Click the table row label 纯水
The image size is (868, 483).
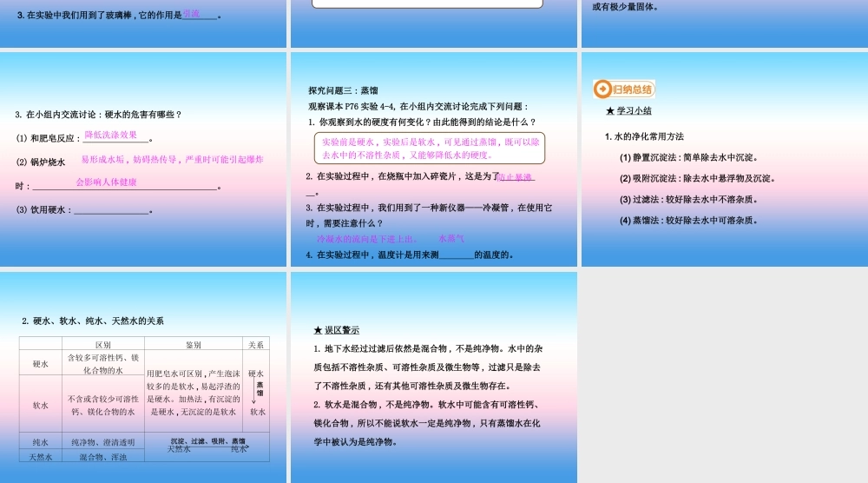click(41, 442)
